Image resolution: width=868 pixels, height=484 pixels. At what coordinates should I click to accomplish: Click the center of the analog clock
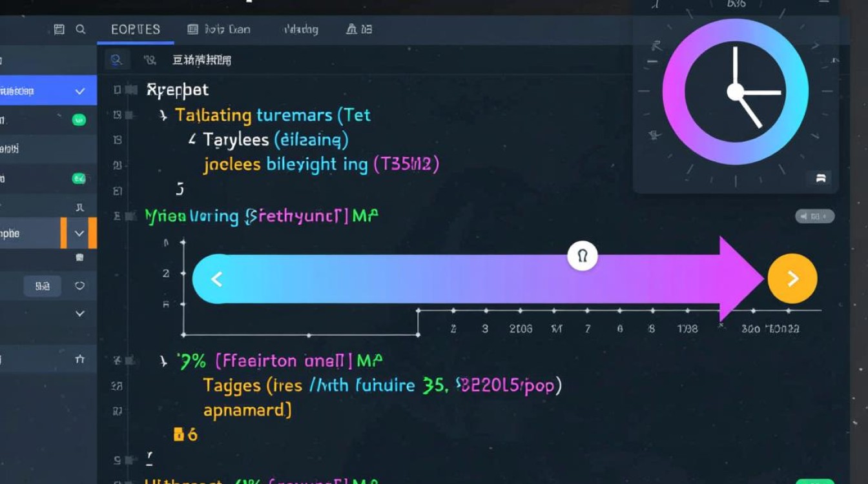[735, 92]
